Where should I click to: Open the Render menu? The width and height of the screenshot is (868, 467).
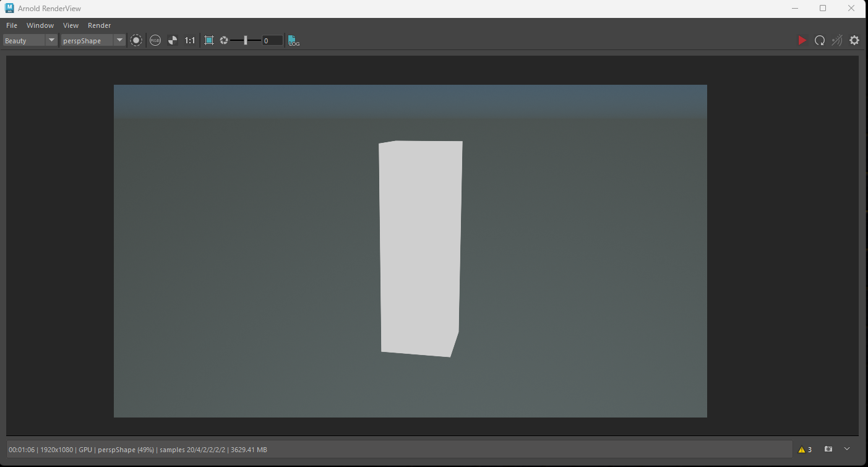point(99,25)
